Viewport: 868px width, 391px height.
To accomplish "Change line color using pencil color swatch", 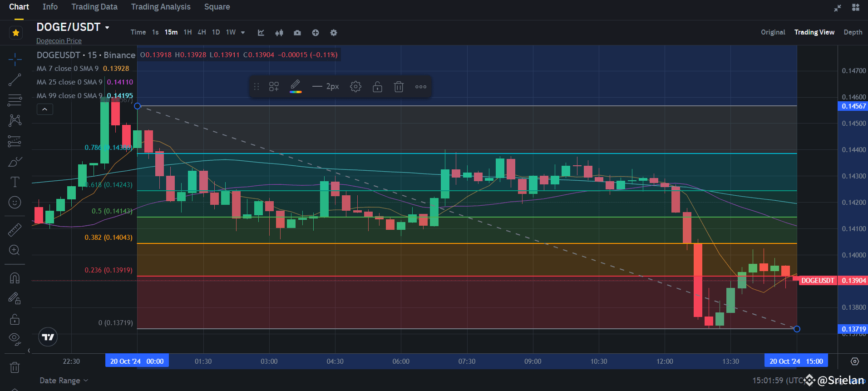I will [x=296, y=87].
